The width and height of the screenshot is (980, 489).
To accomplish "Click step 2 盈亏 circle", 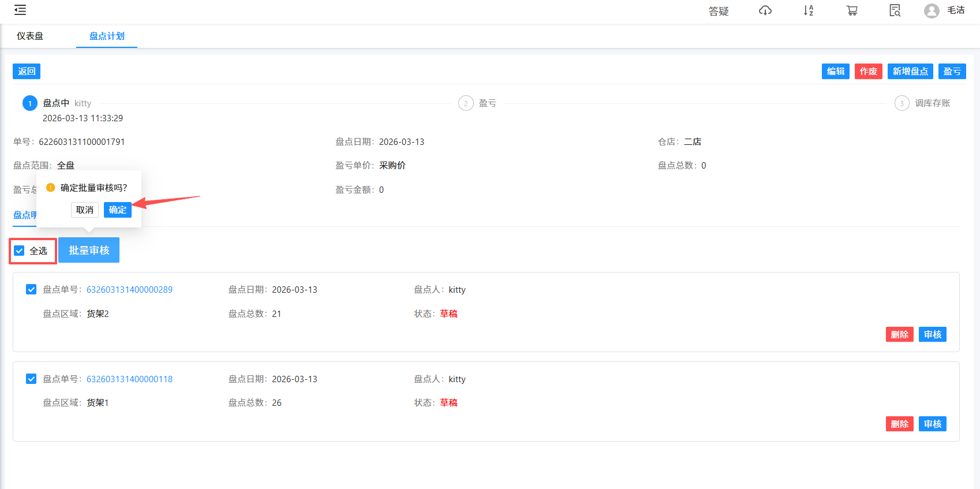I will tap(466, 103).
